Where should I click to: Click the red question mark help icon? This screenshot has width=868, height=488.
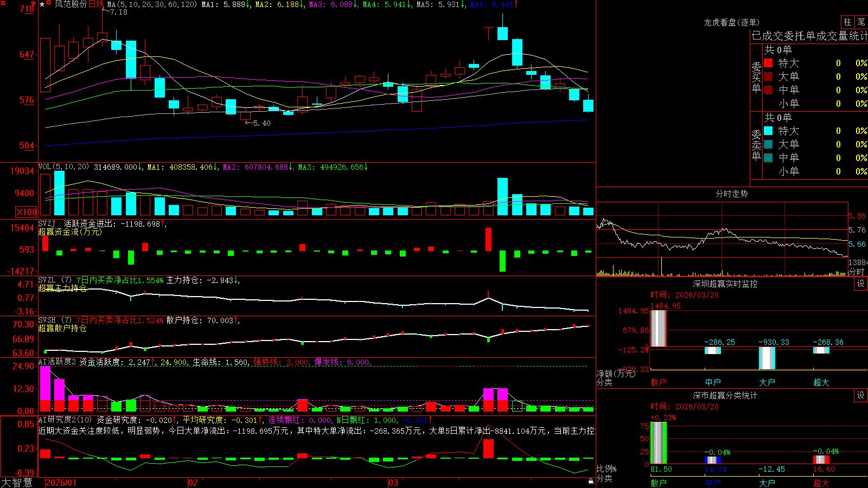[33, 4]
